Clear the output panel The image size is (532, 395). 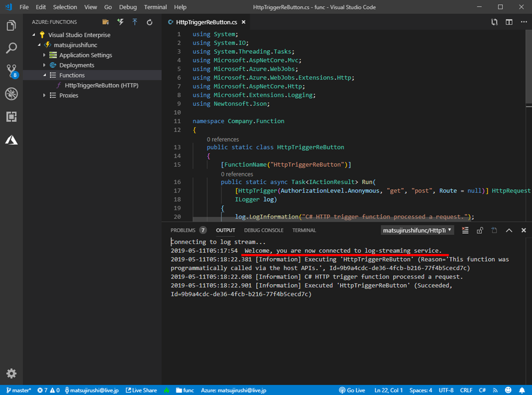pyautogui.click(x=465, y=230)
